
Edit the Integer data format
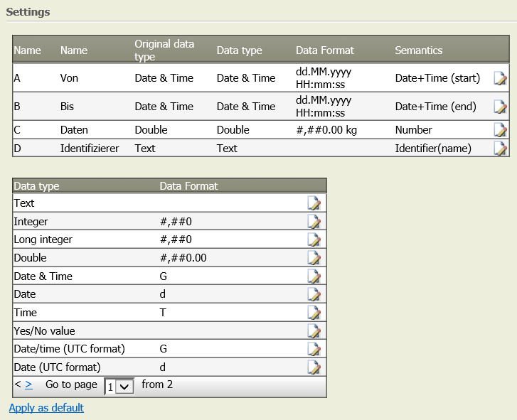314,222
